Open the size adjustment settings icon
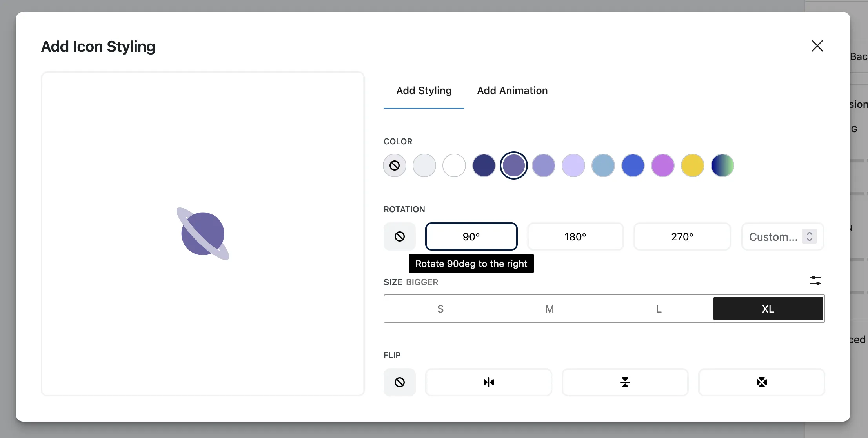The image size is (868, 438). 816,280
